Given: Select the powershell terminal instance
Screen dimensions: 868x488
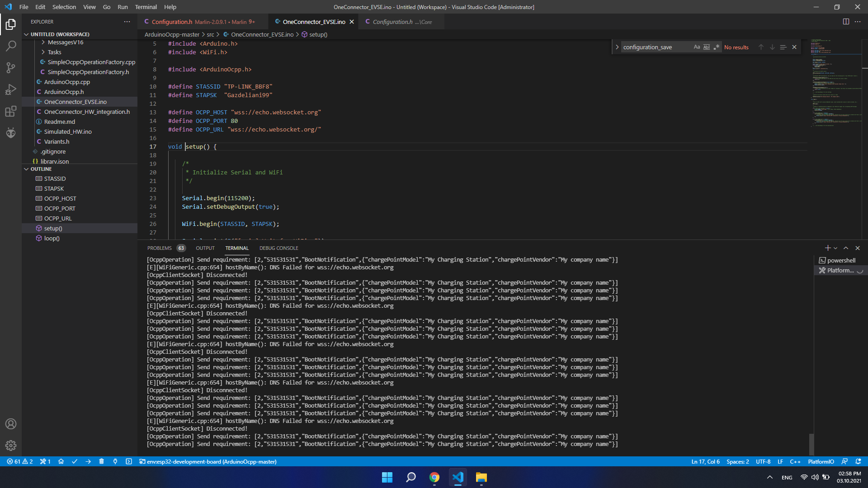Looking at the screenshot, I should tap(841, 260).
